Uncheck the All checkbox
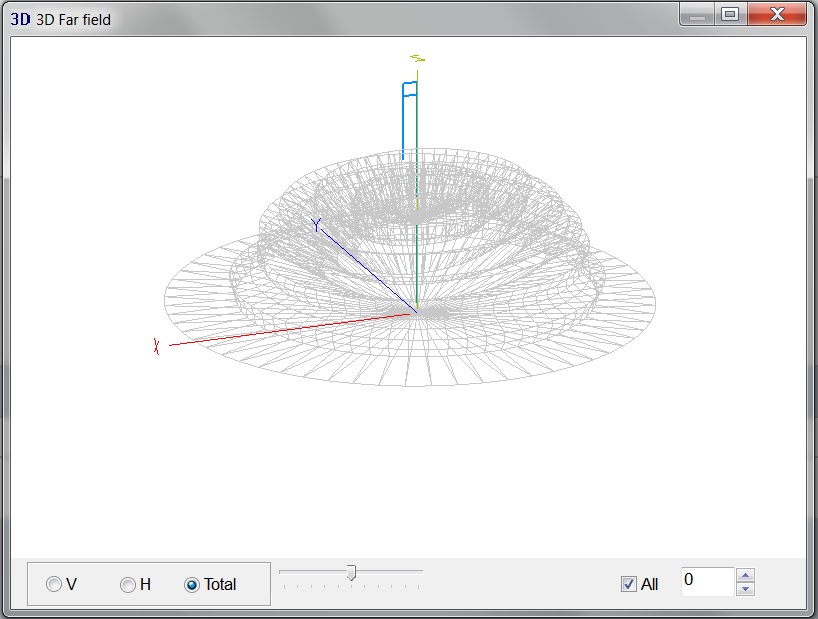The image size is (818, 619). coord(629,584)
